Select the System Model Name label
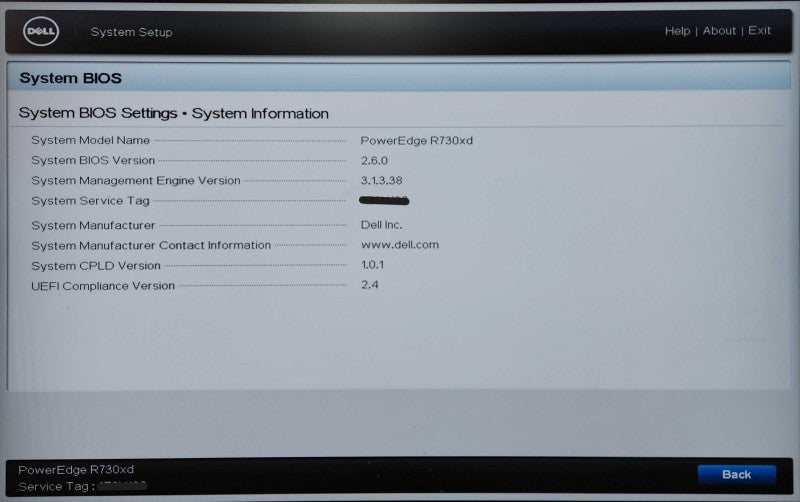 90,140
